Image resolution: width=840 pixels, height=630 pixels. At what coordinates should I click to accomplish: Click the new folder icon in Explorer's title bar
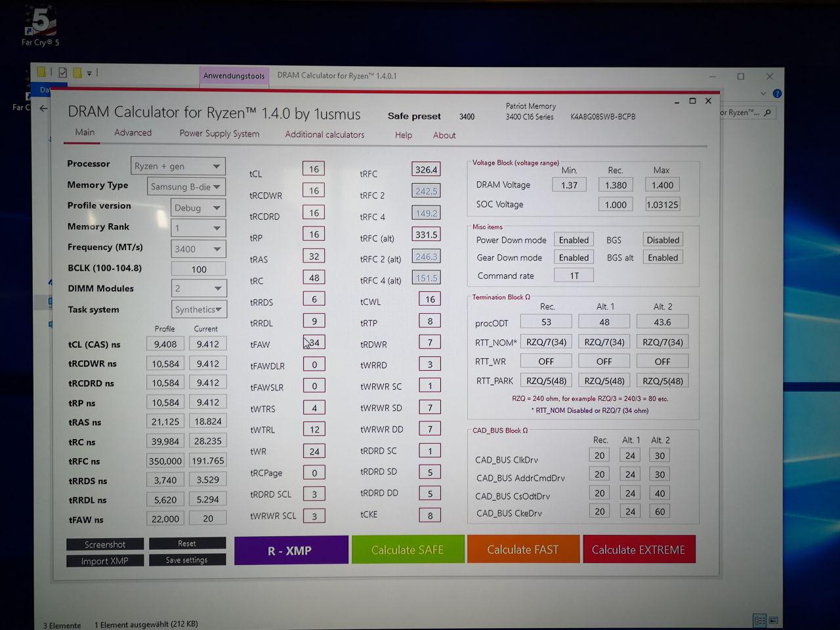tap(77, 73)
